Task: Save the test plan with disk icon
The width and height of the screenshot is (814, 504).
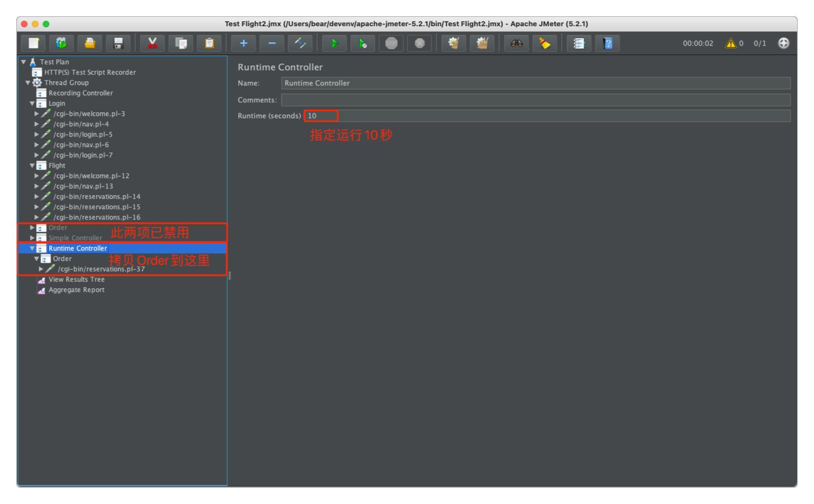Action: 118,43
